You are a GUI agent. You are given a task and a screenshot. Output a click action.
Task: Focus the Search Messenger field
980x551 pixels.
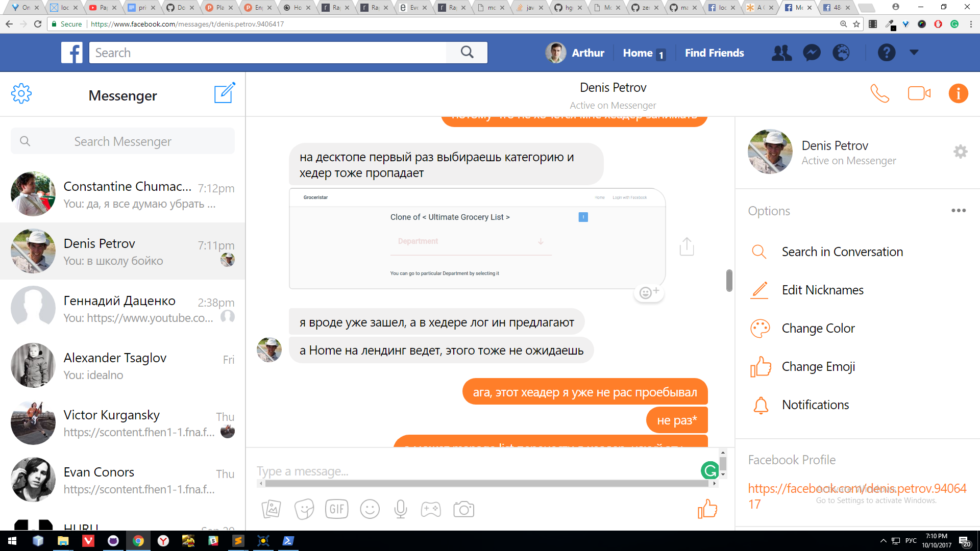122,141
